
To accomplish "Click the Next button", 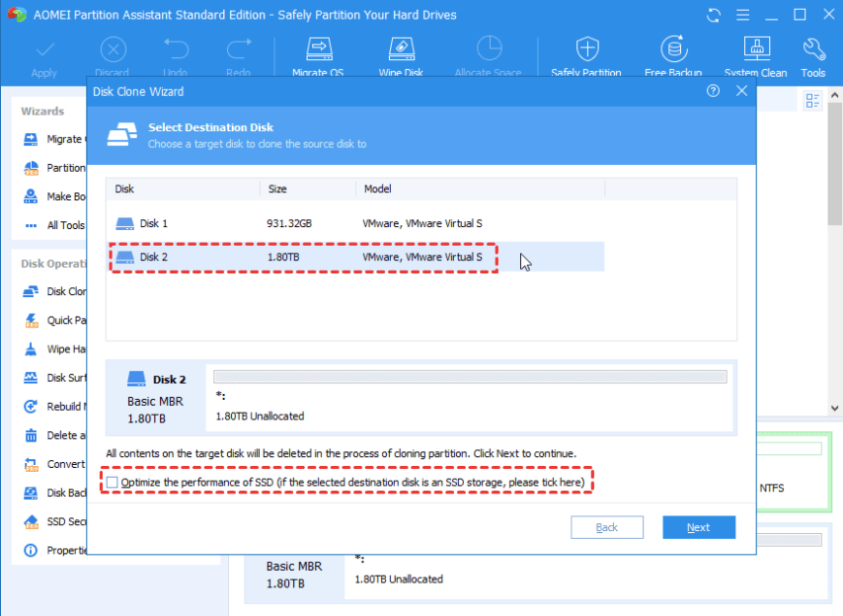I will point(699,527).
